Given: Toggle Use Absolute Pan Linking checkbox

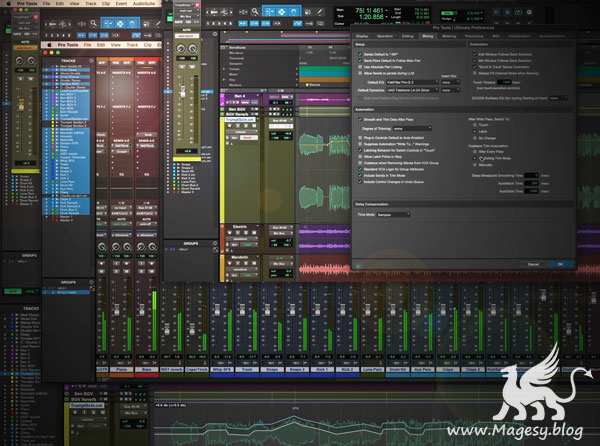Looking at the screenshot, I should point(360,67).
